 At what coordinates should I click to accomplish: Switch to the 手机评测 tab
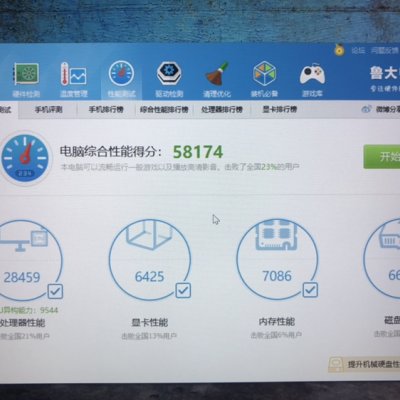coord(48,109)
